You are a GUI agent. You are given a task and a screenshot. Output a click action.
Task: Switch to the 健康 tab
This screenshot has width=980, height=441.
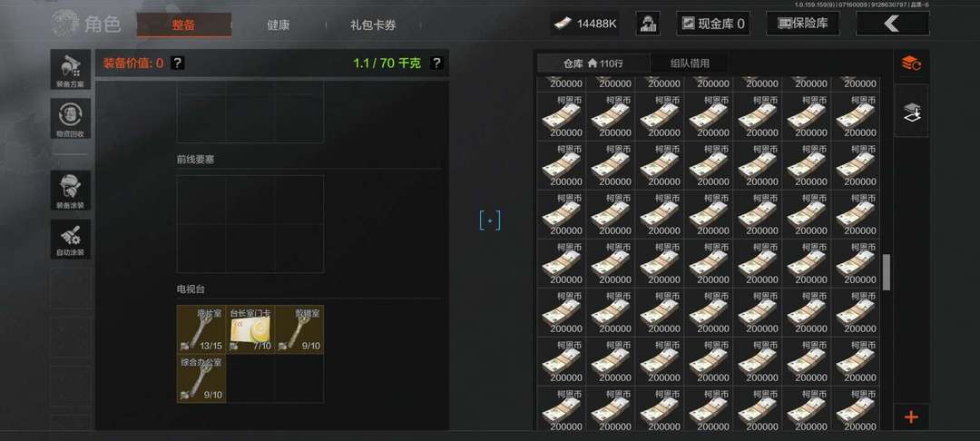[279, 25]
